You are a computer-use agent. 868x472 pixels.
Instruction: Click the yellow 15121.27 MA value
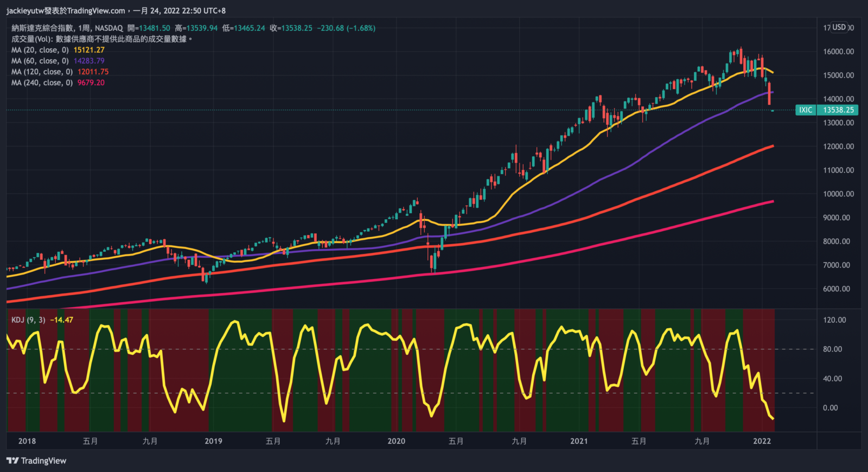89,50
